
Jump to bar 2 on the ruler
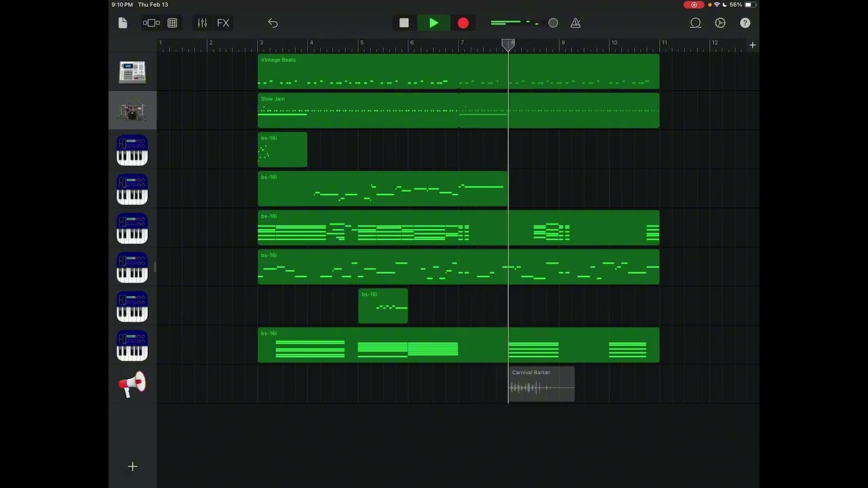[x=210, y=43]
